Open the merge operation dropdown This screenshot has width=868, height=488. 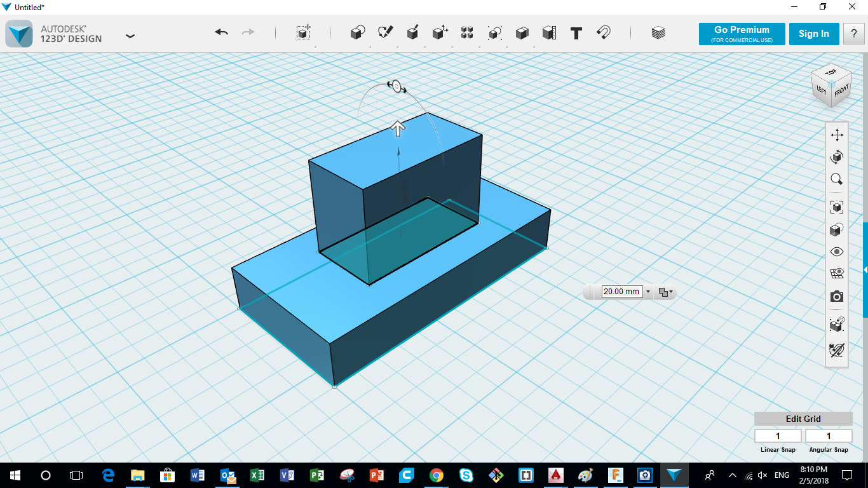665,292
